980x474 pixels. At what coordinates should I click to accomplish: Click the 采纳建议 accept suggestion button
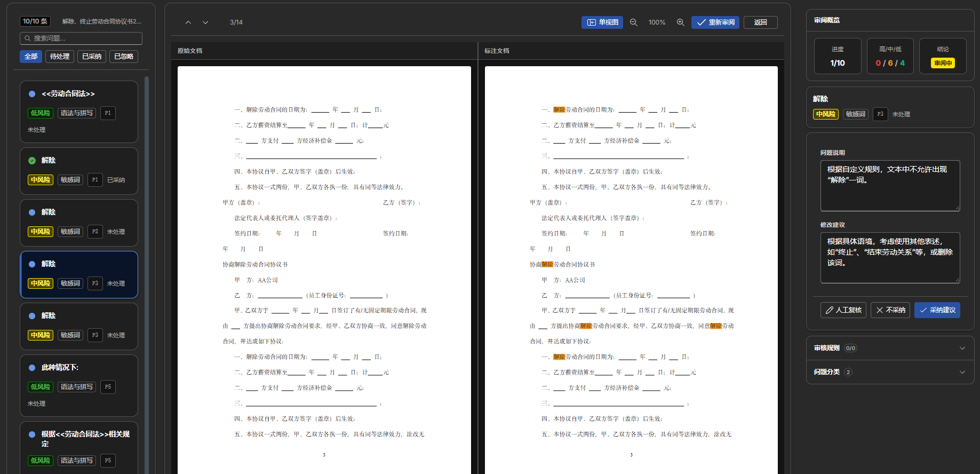point(937,310)
